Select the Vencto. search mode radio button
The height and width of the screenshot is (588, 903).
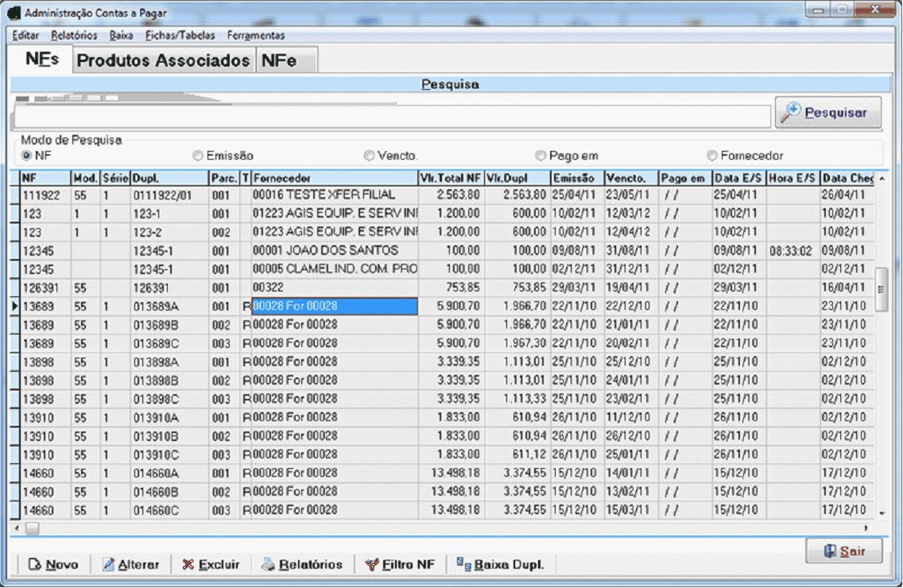coord(369,156)
